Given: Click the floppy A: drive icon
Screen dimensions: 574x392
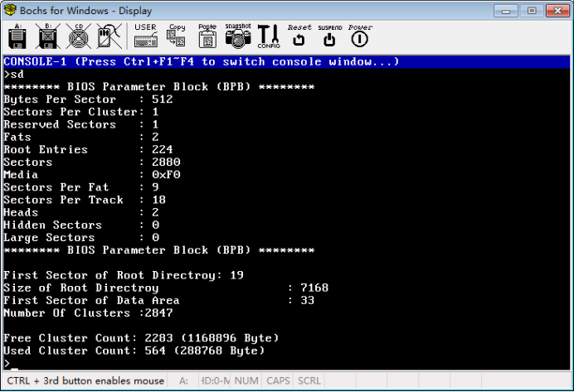Looking at the screenshot, I should pyautogui.click(x=17, y=36).
